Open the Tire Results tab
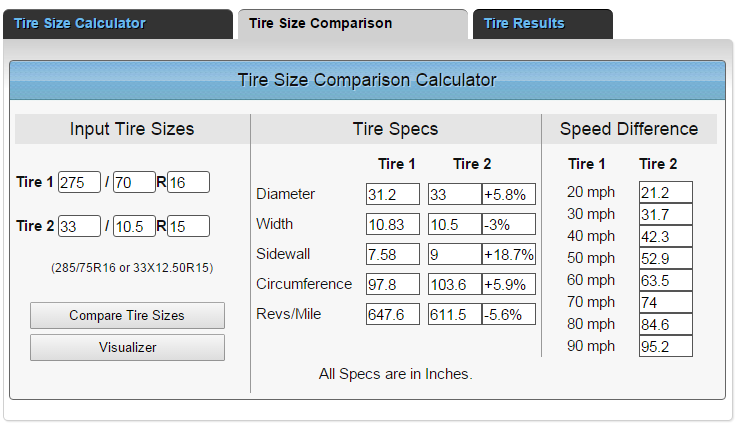Viewport: 738px width, 427px height. tap(524, 23)
